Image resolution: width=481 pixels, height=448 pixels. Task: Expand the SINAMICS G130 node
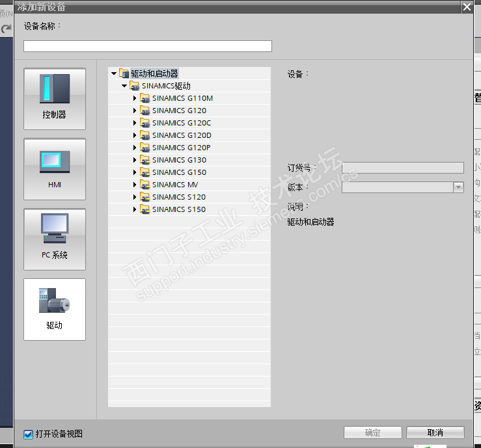[x=134, y=160]
